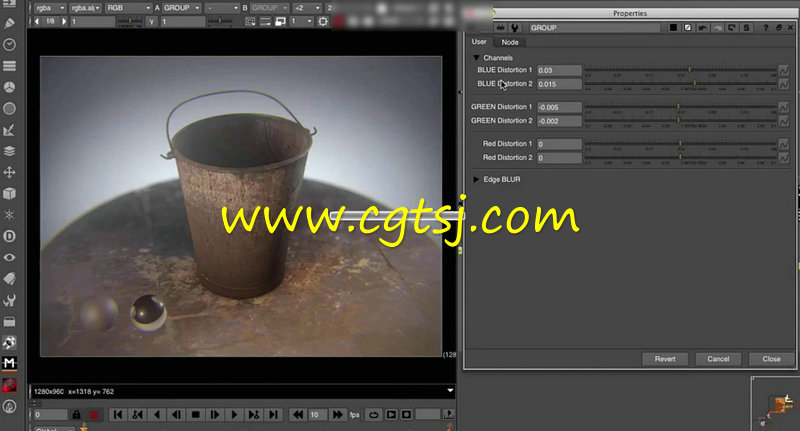Viewport: 800px width, 431px height.
Task: Toggle the clipping square-in-square icon in Properties header
Action: coord(688,28)
